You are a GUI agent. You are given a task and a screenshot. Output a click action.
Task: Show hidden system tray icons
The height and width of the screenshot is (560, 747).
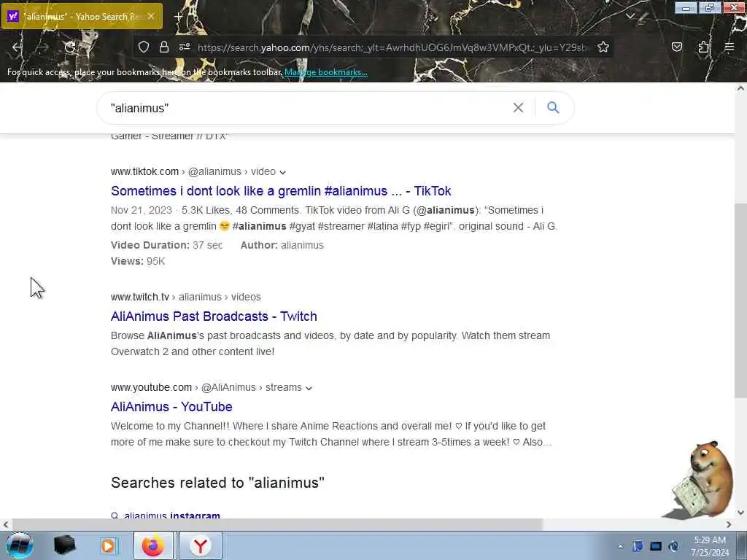pyautogui.click(x=620, y=546)
